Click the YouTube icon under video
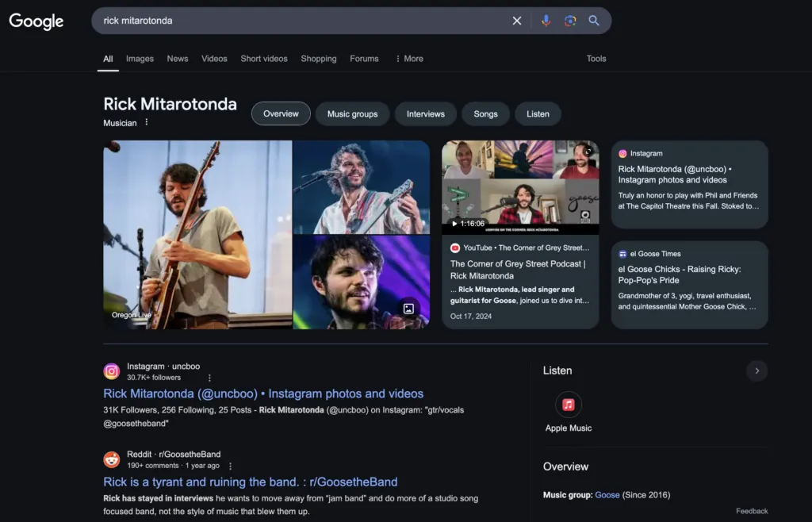This screenshot has width=812, height=522. [x=454, y=248]
